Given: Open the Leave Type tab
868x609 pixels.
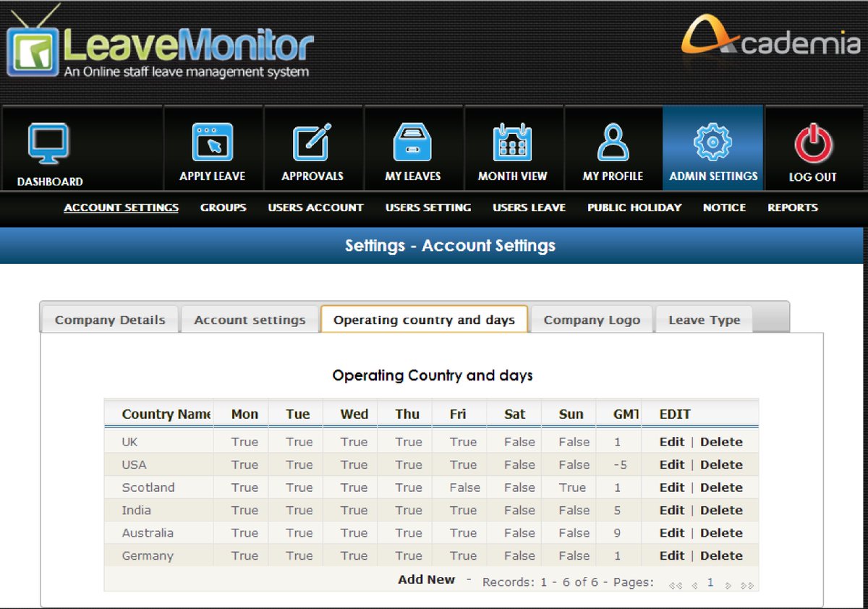Looking at the screenshot, I should [703, 319].
